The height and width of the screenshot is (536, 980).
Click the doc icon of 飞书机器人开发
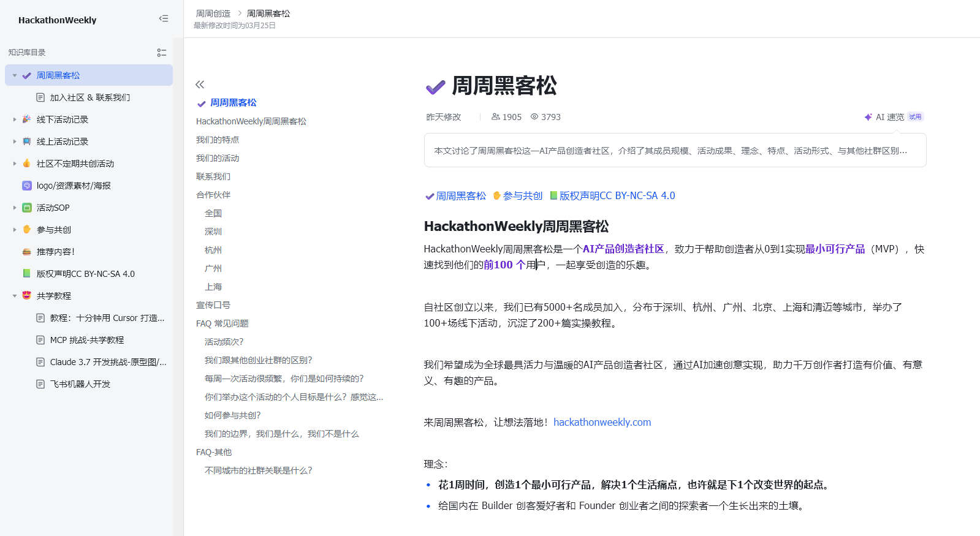[x=40, y=384]
